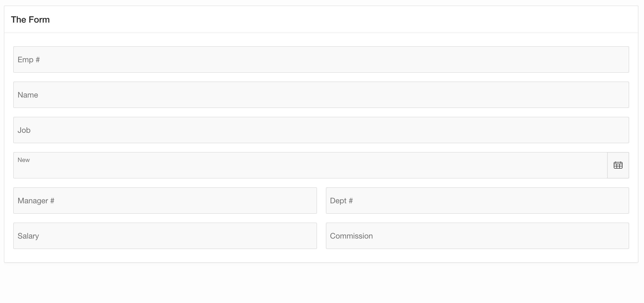Viewport: 644px width, 303px height.
Task: Click the 'Emp #' placeholder label
Action: tap(29, 60)
